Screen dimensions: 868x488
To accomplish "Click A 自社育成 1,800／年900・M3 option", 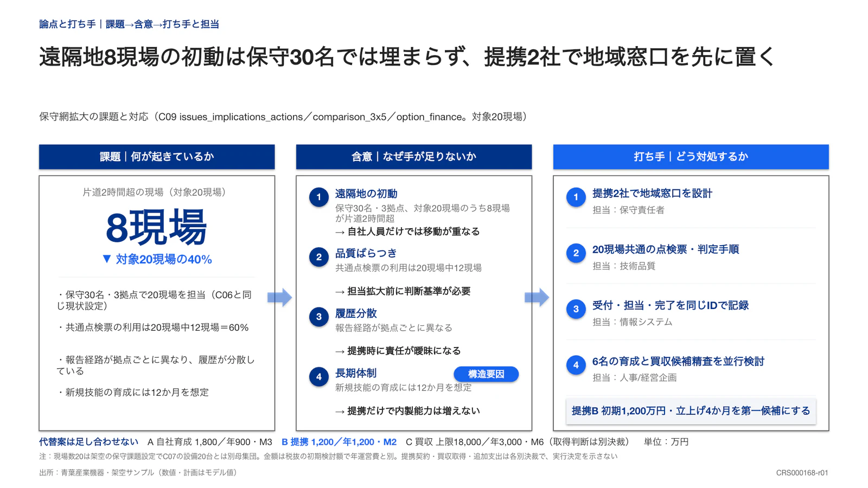I will click(x=210, y=442).
